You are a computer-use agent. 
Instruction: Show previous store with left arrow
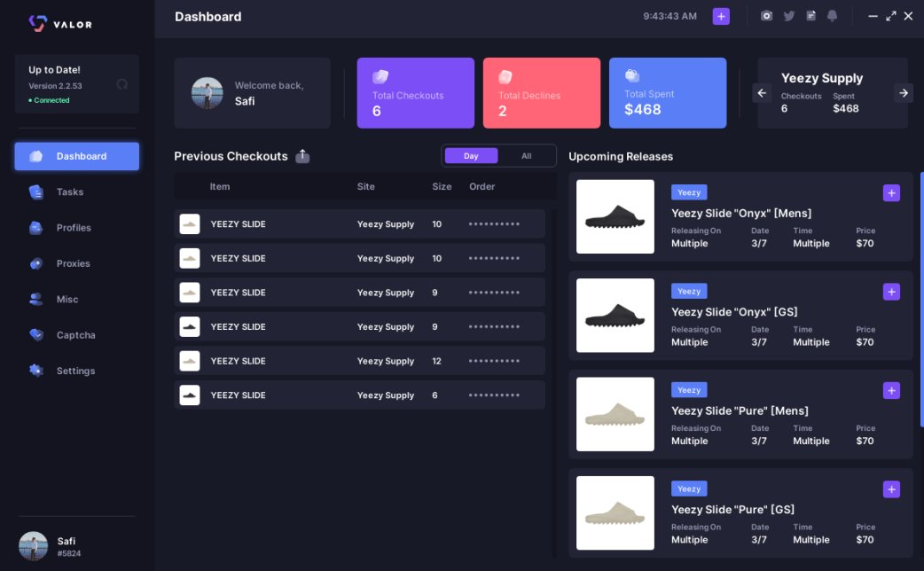[762, 93]
